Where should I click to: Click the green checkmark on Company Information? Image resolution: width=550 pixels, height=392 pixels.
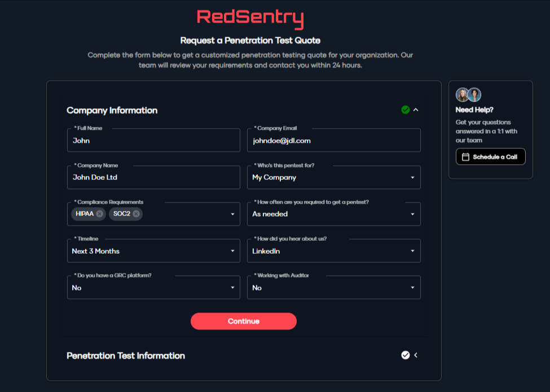click(x=405, y=109)
